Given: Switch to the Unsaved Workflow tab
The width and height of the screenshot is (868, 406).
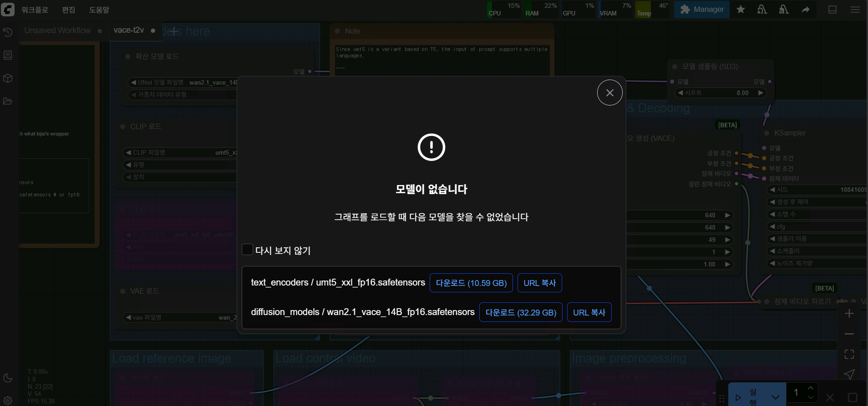Looking at the screenshot, I should pyautogui.click(x=57, y=30).
